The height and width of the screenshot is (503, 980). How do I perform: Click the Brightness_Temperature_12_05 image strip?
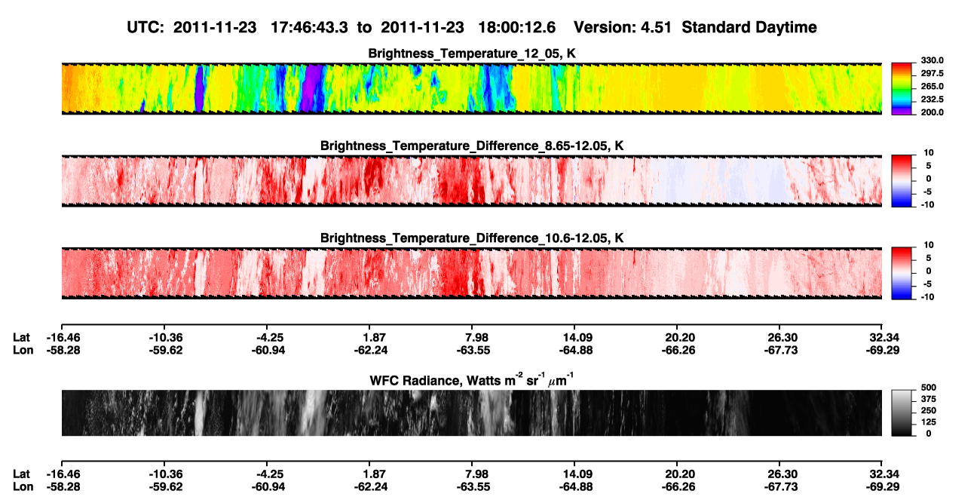click(471, 88)
